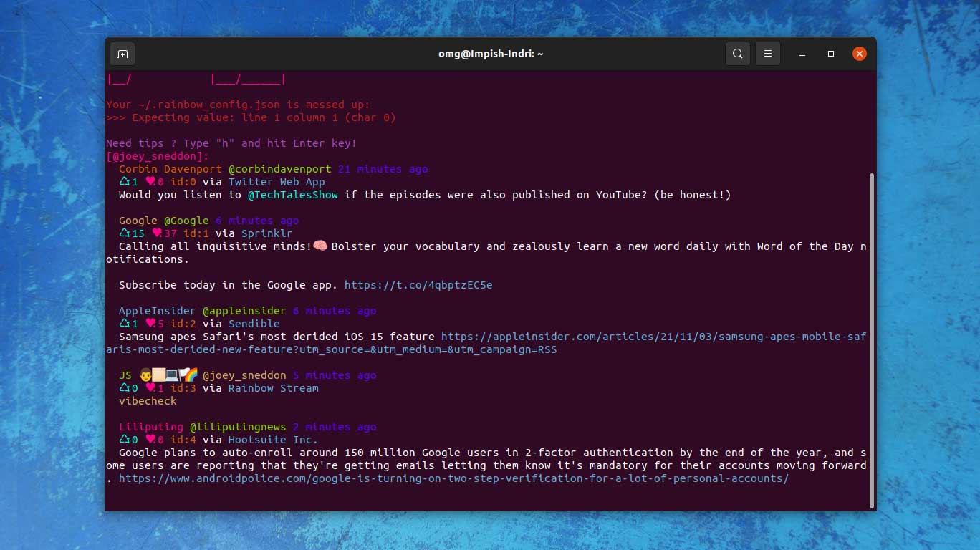
Task: Click the brain emoji in Google's tweet
Action: click(320, 246)
